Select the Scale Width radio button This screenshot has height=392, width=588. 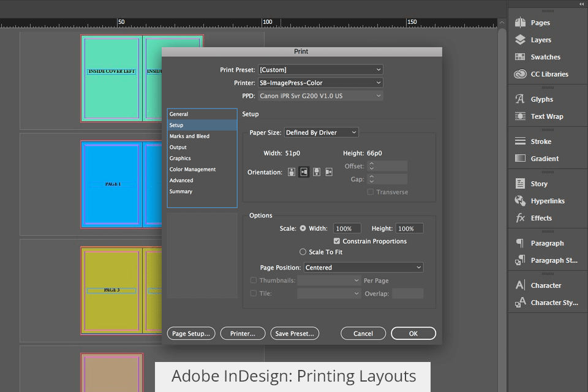click(x=303, y=228)
